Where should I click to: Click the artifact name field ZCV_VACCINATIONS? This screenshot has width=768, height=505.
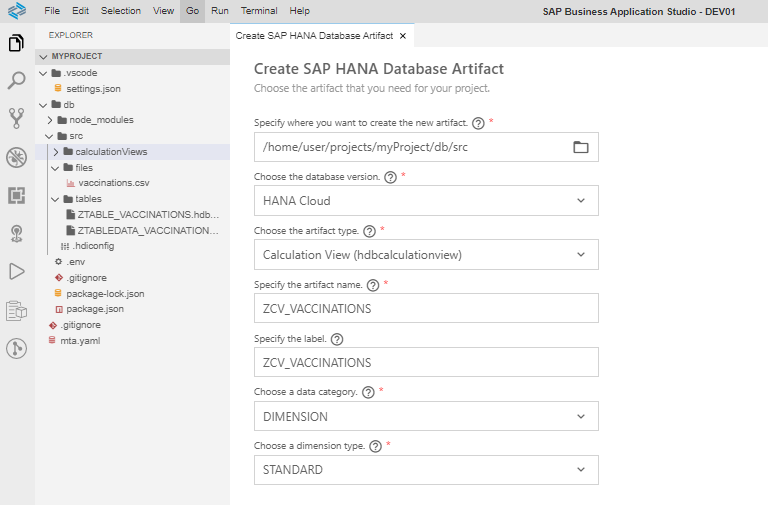426,308
